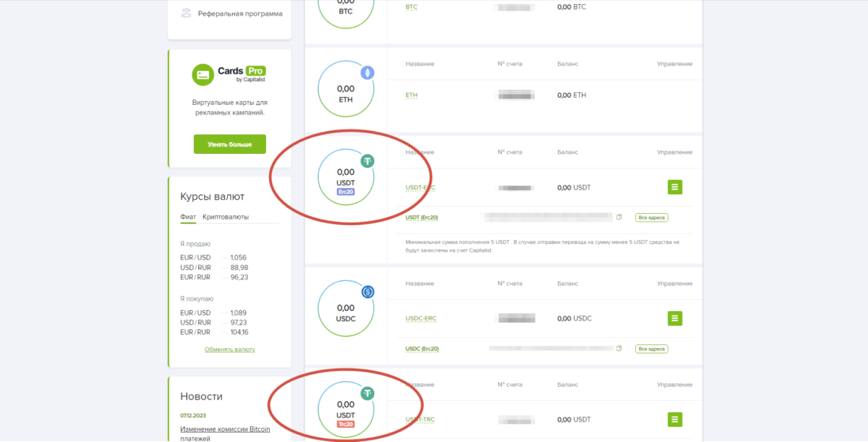Click the Tether icon on the Erc20 circle
868x442 pixels.
(x=368, y=161)
